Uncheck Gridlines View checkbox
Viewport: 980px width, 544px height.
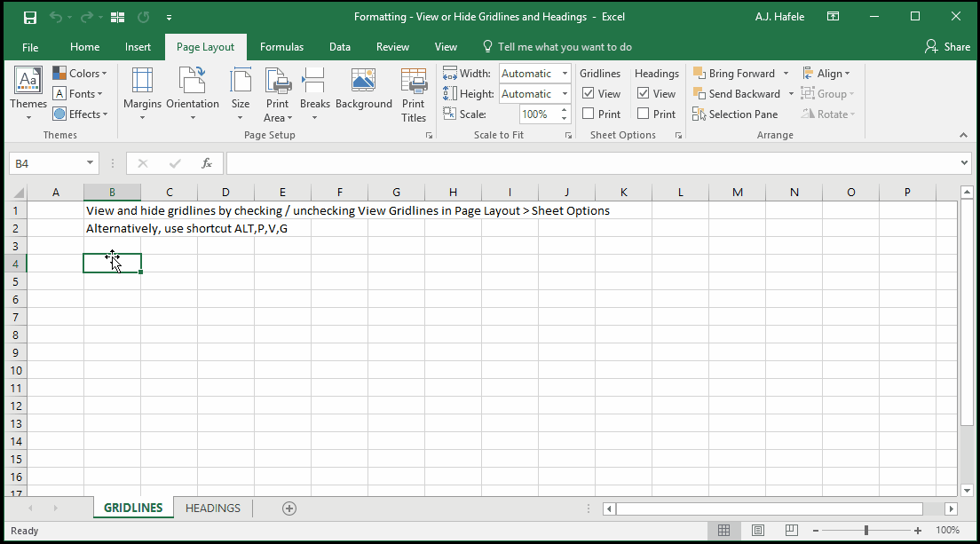pyautogui.click(x=589, y=94)
